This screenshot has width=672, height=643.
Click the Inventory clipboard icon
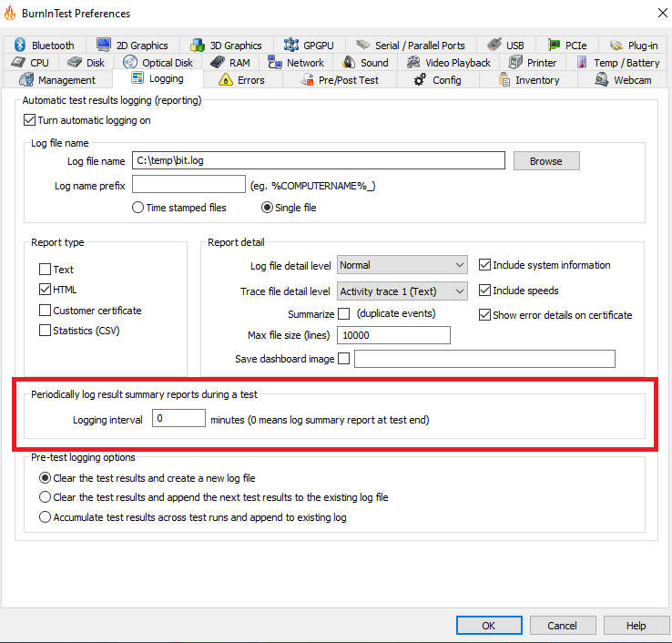[504, 80]
